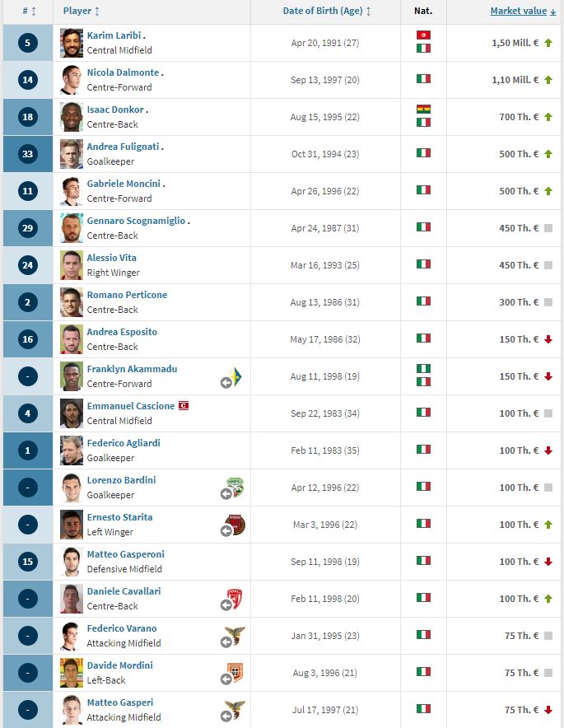Open Gennaro Scognamiglio profile link
This screenshot has width=564, height=728.
pos(137,221)
